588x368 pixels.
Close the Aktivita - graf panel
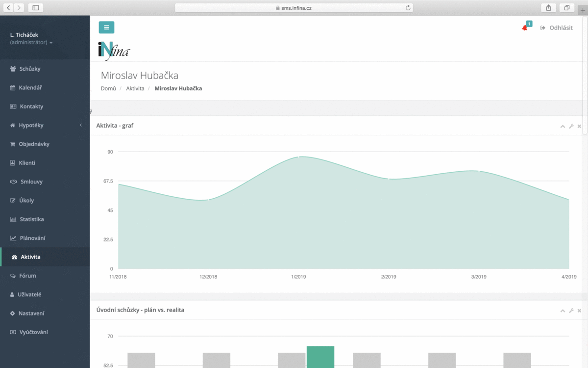(579, 126)
